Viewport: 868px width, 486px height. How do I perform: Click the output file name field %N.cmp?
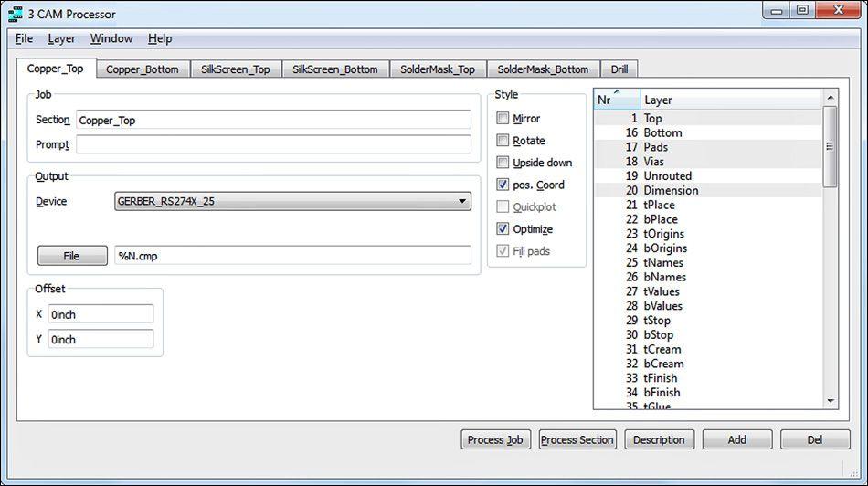[293, 255]
